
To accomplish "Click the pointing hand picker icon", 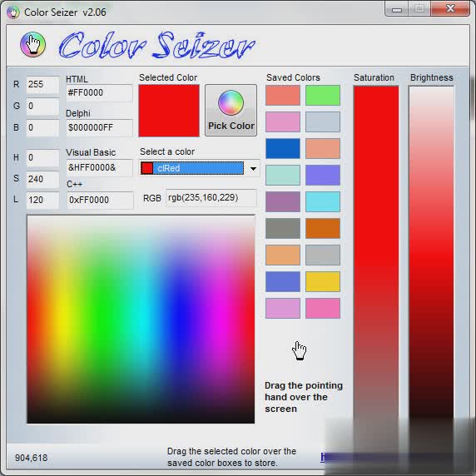I will point(299,350).
